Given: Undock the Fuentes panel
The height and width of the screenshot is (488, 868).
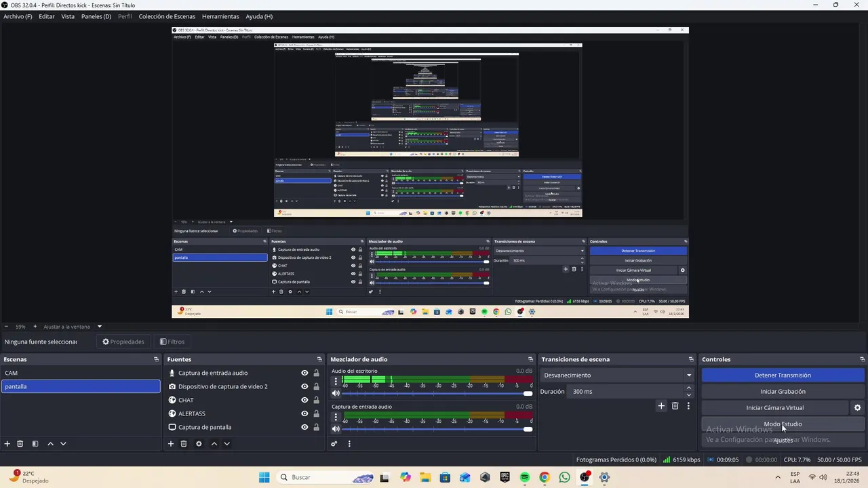Looking at the screenshot, I should (319, 359).
